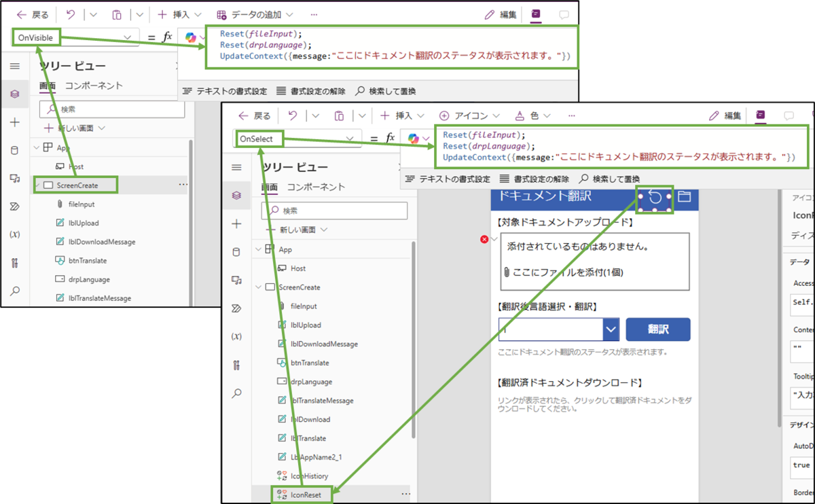Click 戻る back button in front window
The width and height of the screenshot is (815, 504).
pyautogui.click(x=255, y=115)
